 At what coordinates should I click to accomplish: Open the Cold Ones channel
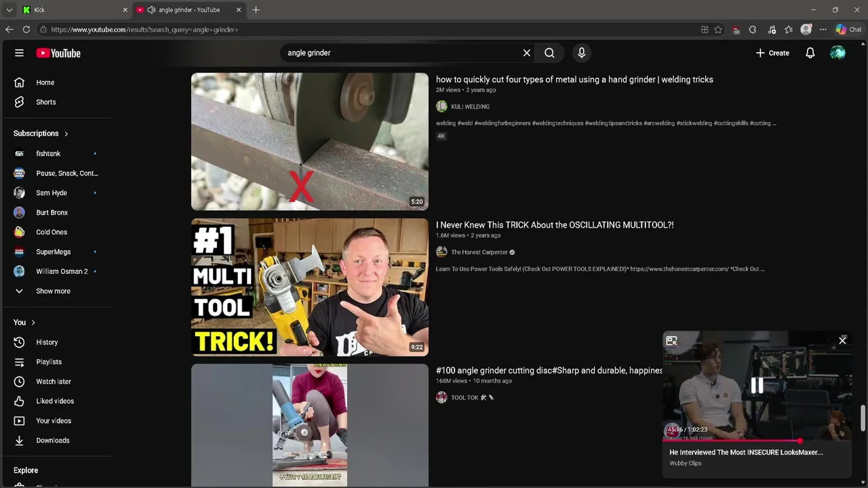56,232
